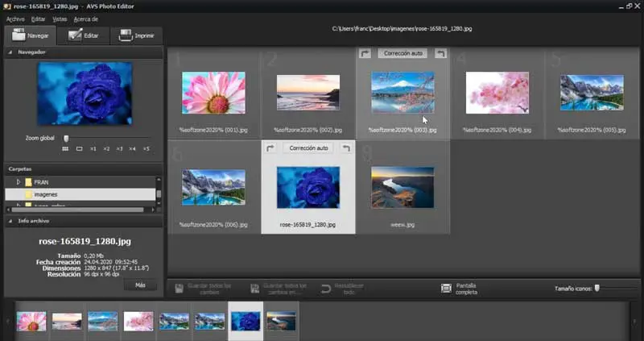644x341 pixels.
Task: Select %softzone2020% (004).jpg cherry blossom thumbnail
Action: pos(497,93)
